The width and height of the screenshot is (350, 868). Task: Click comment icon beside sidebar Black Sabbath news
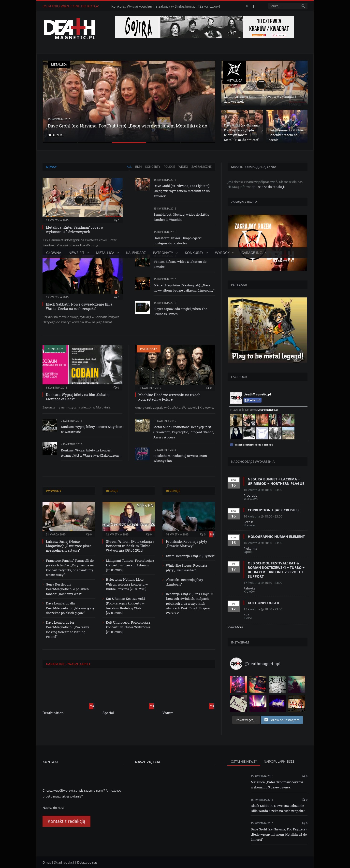(x=304, y=800)
